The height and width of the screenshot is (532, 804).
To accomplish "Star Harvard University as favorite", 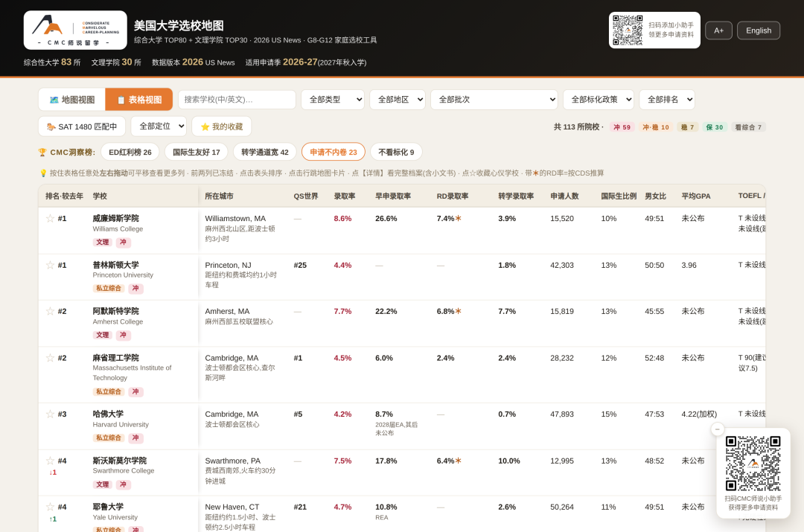I will 51,414.
